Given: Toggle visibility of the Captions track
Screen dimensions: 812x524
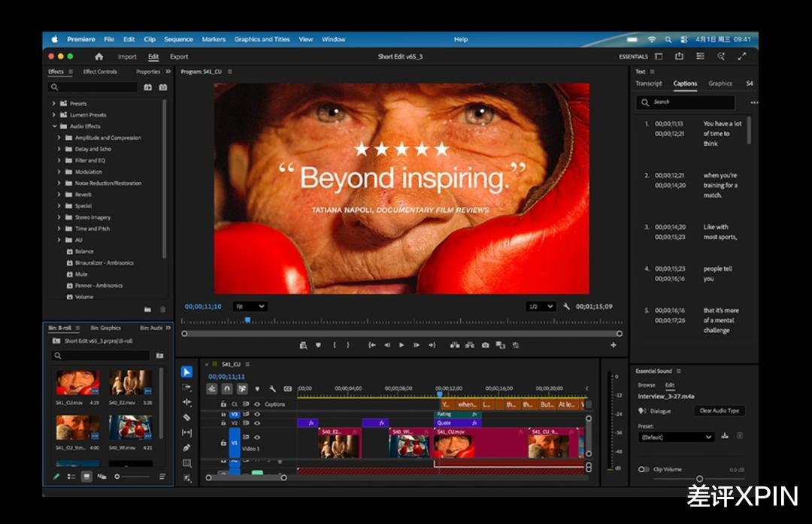Looking at the screenshot, I should tap(257, 404).
